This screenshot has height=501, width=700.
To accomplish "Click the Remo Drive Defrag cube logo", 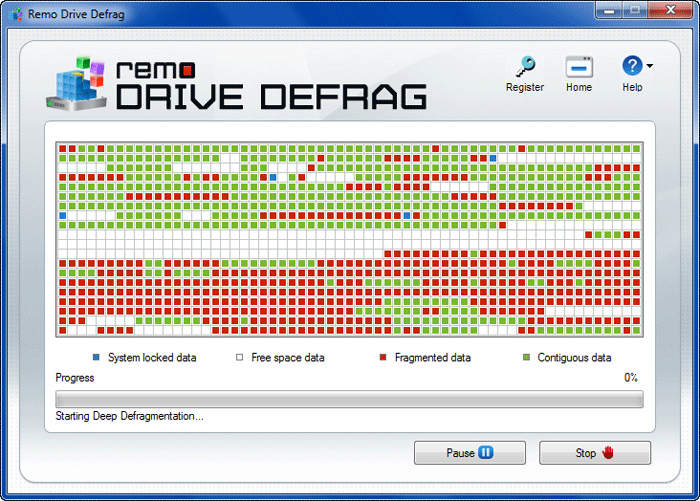I will click(x=76, y=84).
